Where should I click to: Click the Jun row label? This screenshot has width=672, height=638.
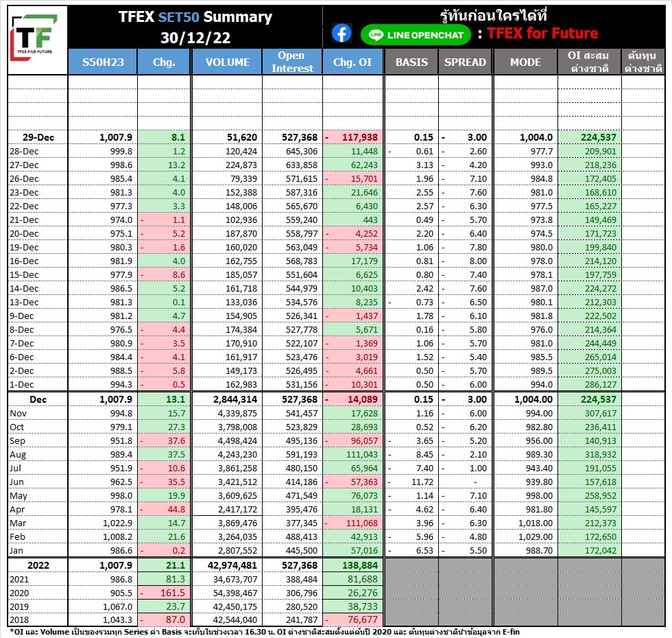click(16, 482)
